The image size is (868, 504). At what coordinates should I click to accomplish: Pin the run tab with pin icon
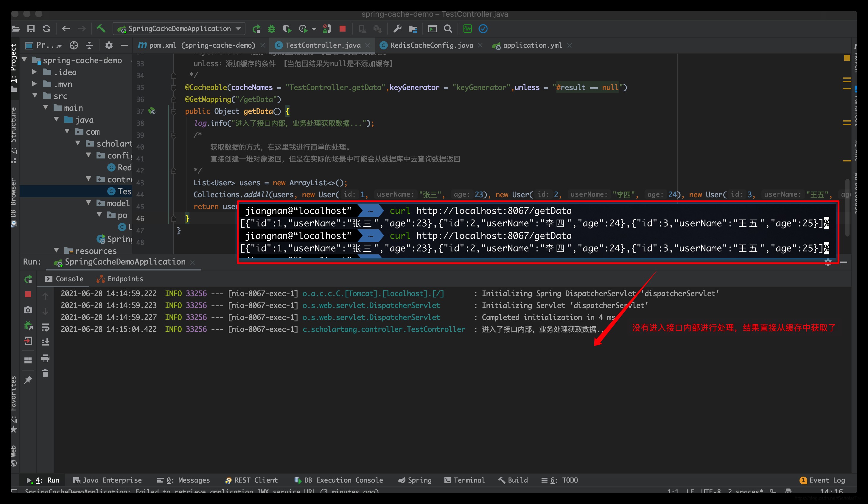[x=28, y=379]
